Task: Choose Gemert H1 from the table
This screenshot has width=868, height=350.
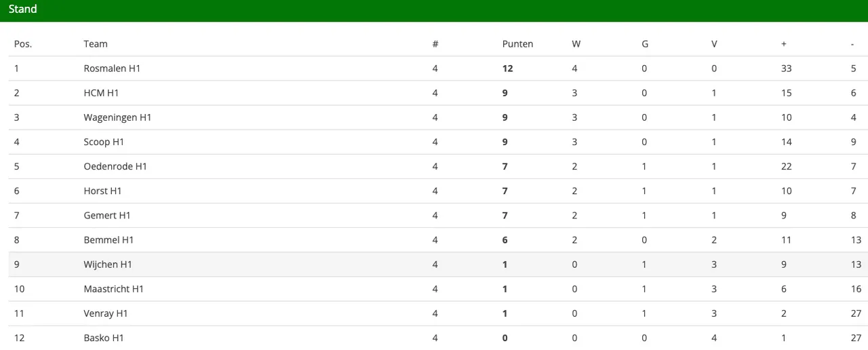Action: click(x=107, y=215)
